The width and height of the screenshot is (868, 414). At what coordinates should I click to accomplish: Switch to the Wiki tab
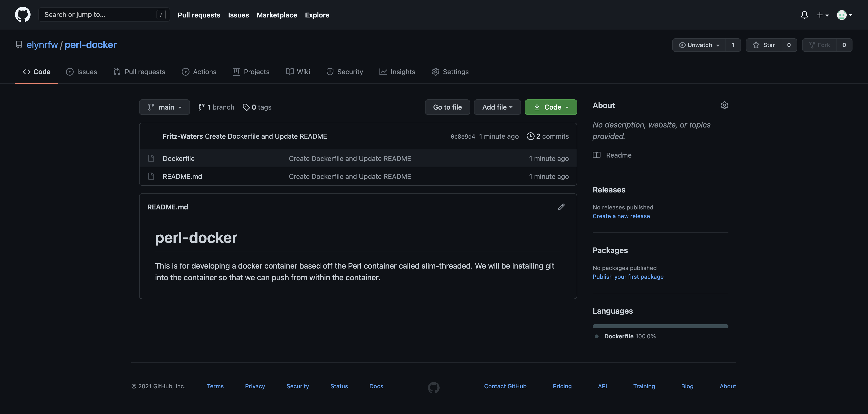[298, 72]
